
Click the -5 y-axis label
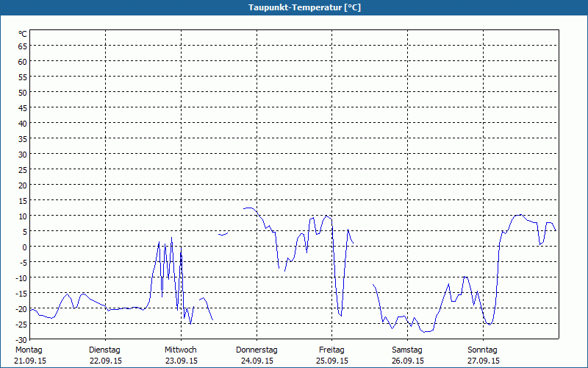pos(24,263)
